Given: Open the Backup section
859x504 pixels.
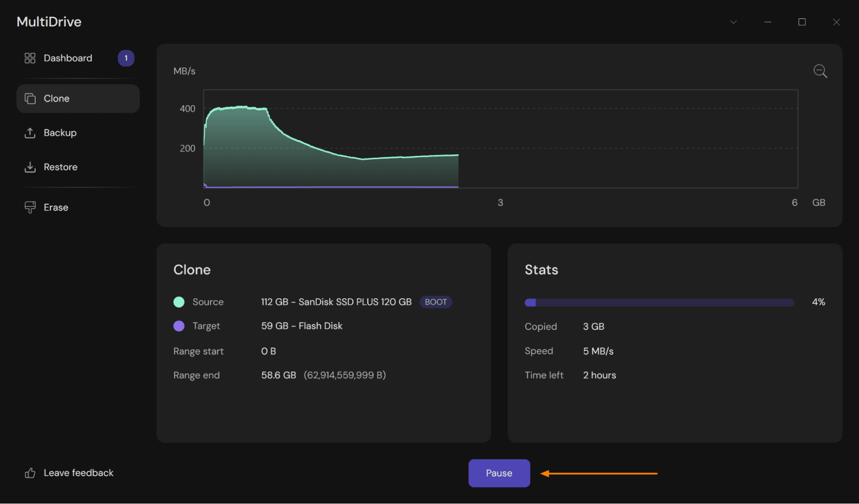Looking at the screenshot, I should (60, 133).
